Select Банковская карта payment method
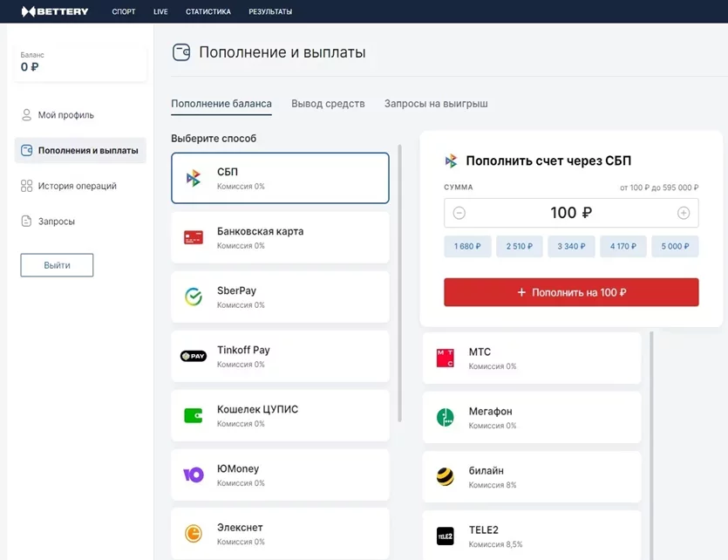This screenshot has width=728, height=560. point(280,237)
